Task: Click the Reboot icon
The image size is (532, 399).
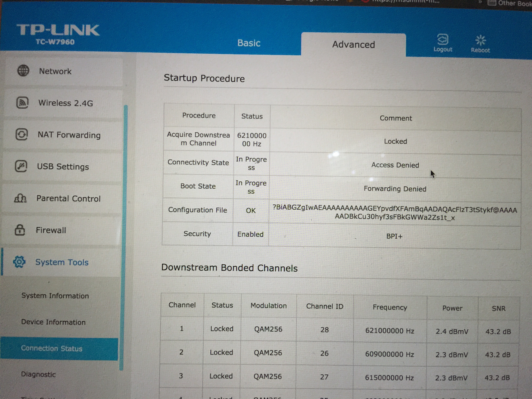Action: [480, 40]
